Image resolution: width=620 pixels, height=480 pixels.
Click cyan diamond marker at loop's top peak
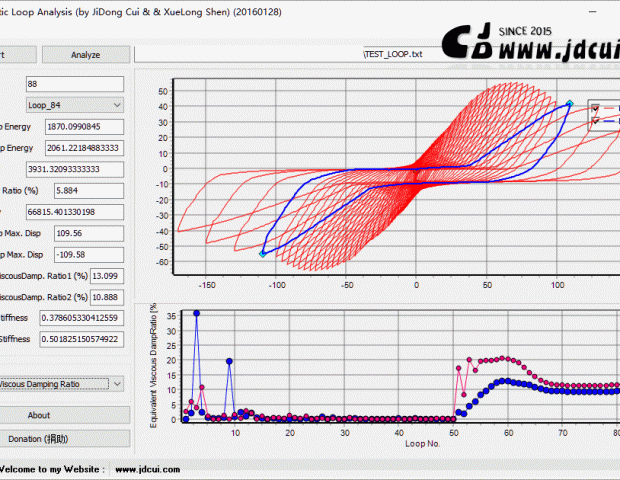[x=569, y=103]
